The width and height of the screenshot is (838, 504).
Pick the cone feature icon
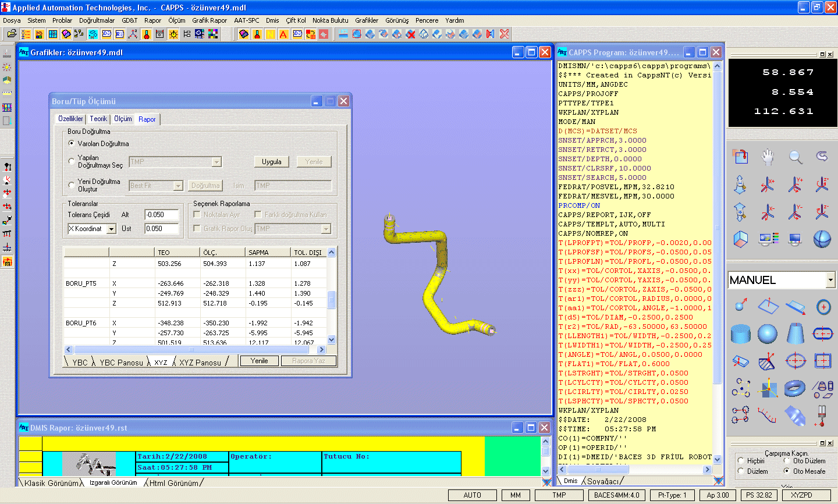(795, 333)
